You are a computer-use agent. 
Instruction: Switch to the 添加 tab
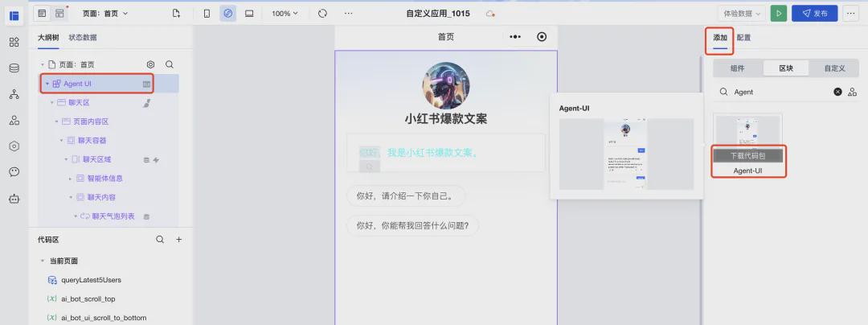[x=719, y=38]
